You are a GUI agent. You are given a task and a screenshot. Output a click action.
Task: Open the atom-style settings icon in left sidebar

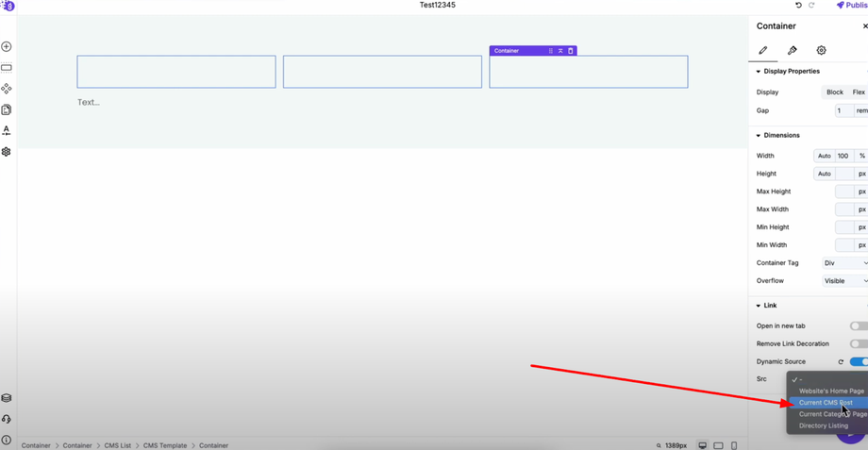click(x=7, y=152)
